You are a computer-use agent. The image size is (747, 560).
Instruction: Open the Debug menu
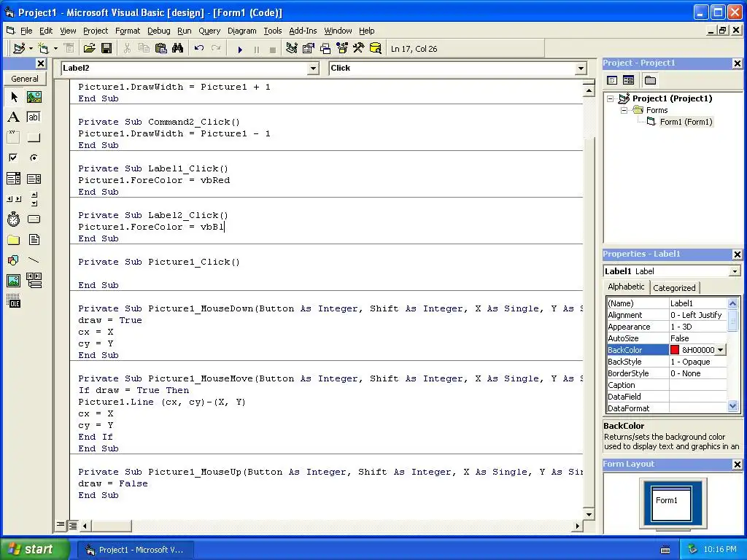(x=158, y=31)
